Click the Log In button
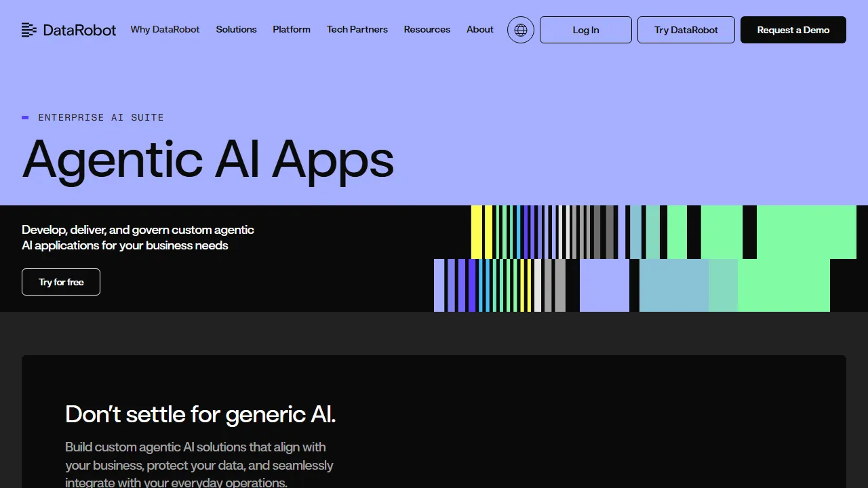Screen dimensions: 868x488 point(586,30)
